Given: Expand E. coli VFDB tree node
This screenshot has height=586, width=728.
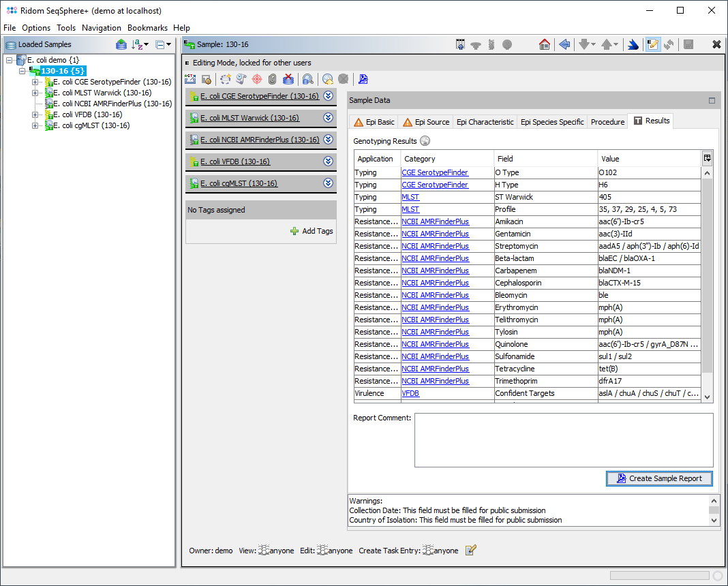Looking at the screenshot, I should 35,114.
